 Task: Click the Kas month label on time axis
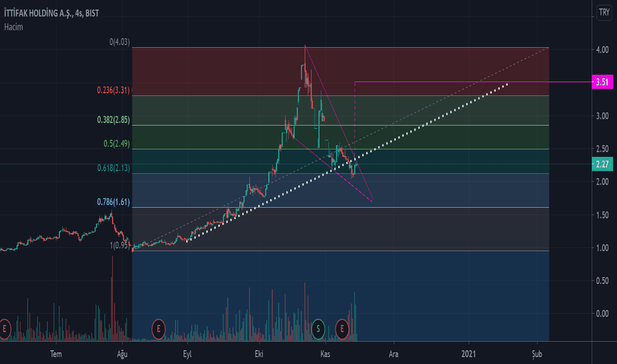[x=325, y=354]
